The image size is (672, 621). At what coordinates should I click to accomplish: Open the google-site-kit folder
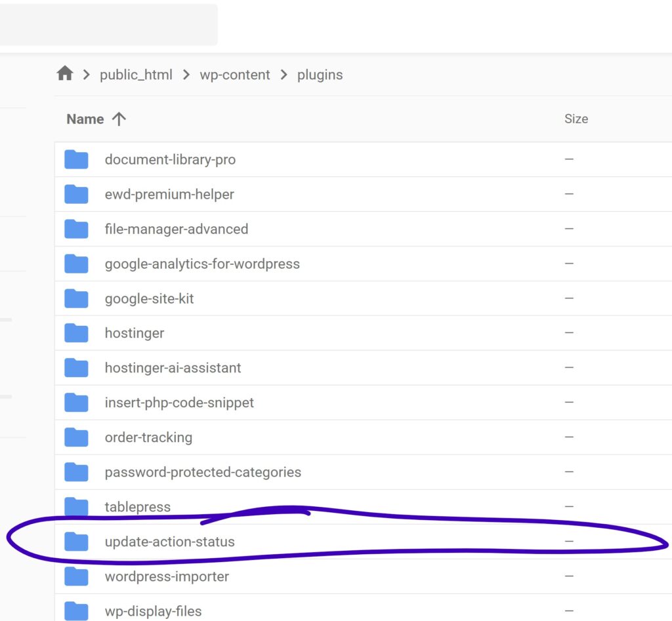coord(149,298)
